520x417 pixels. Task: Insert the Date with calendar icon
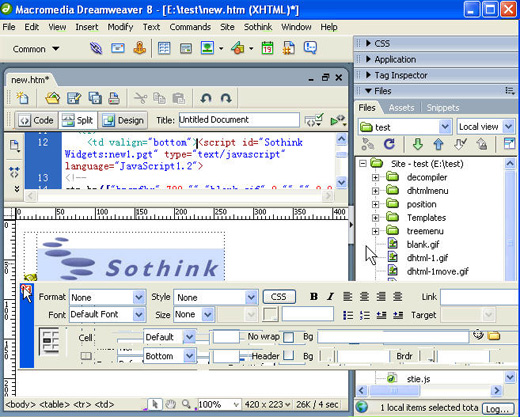(267, 49)
